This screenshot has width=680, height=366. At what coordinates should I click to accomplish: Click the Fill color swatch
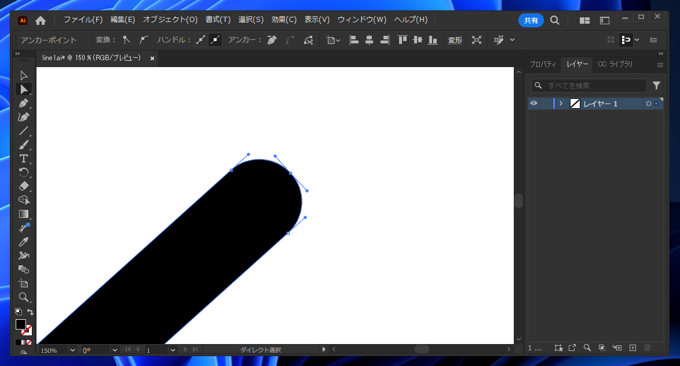20,324
